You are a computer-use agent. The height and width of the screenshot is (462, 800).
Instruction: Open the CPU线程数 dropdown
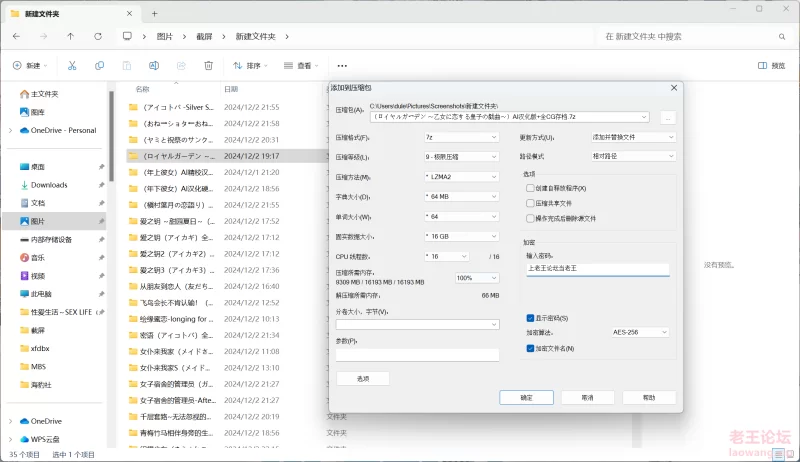(446, 256)
